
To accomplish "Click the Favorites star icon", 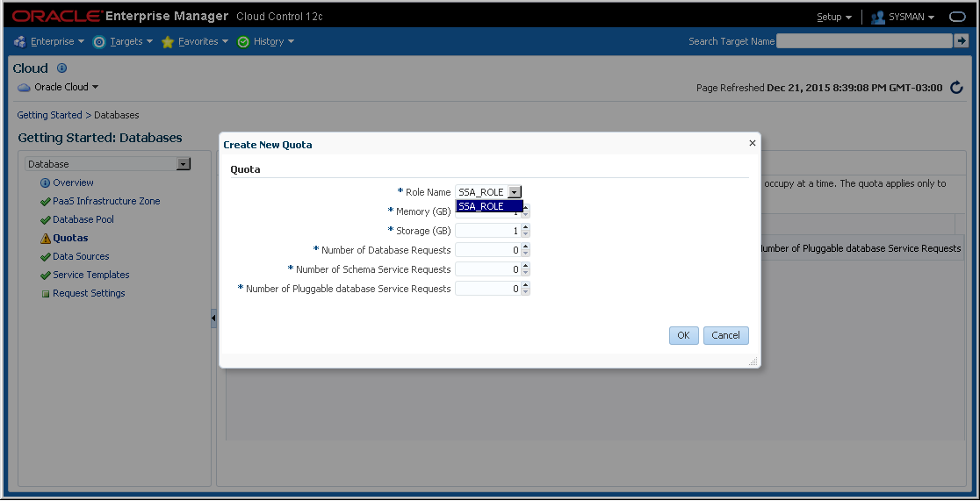I will pos(168,42).
